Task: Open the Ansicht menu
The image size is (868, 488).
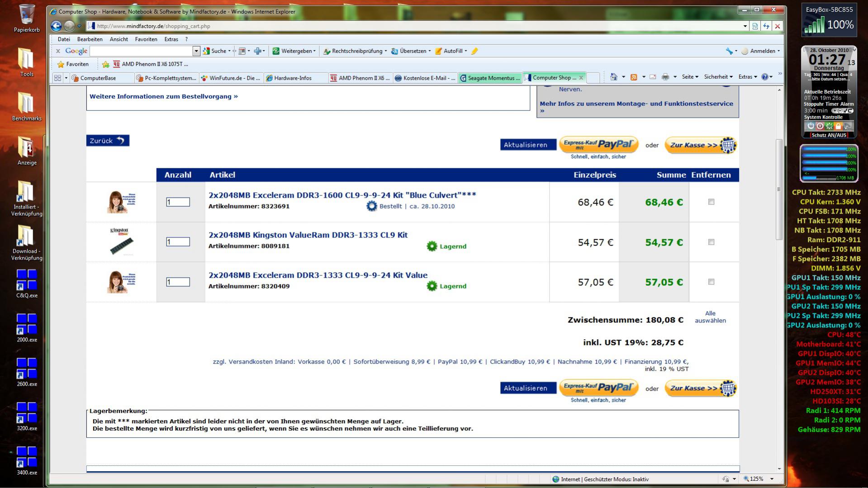Action: (x=119, y=39)
